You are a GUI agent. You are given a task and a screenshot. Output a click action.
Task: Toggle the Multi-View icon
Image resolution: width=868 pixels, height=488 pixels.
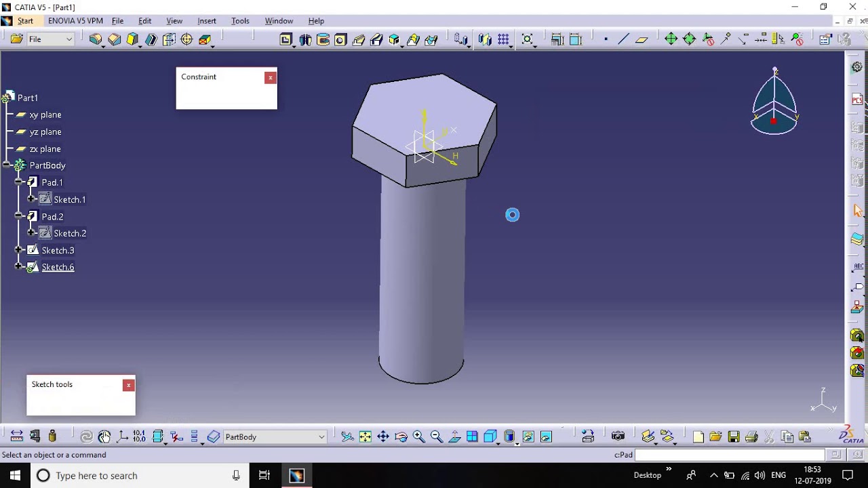[473, 436]
